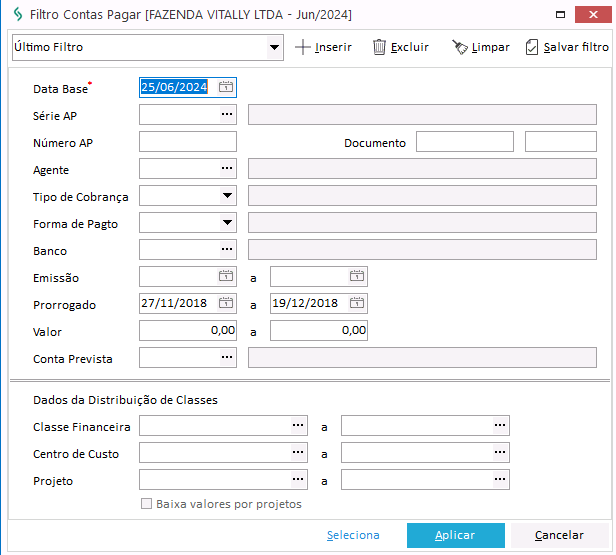Click the Limpar broom toolbar button
The width and height of the screenshot is (616, 555).
pos(480,47)
